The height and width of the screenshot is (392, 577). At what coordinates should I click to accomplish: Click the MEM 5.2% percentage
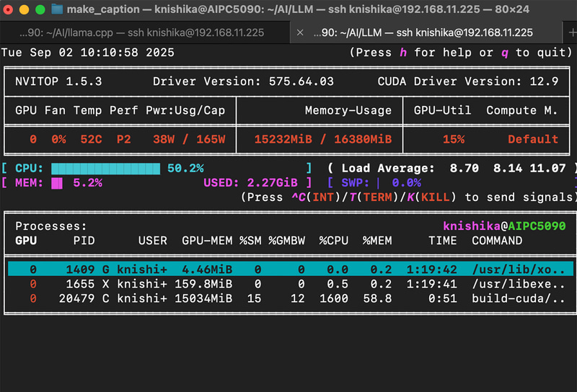[x=87, y=183]
